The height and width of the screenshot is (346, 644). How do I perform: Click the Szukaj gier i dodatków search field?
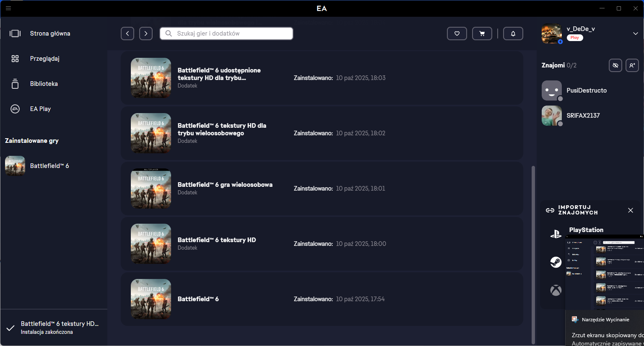226,34
